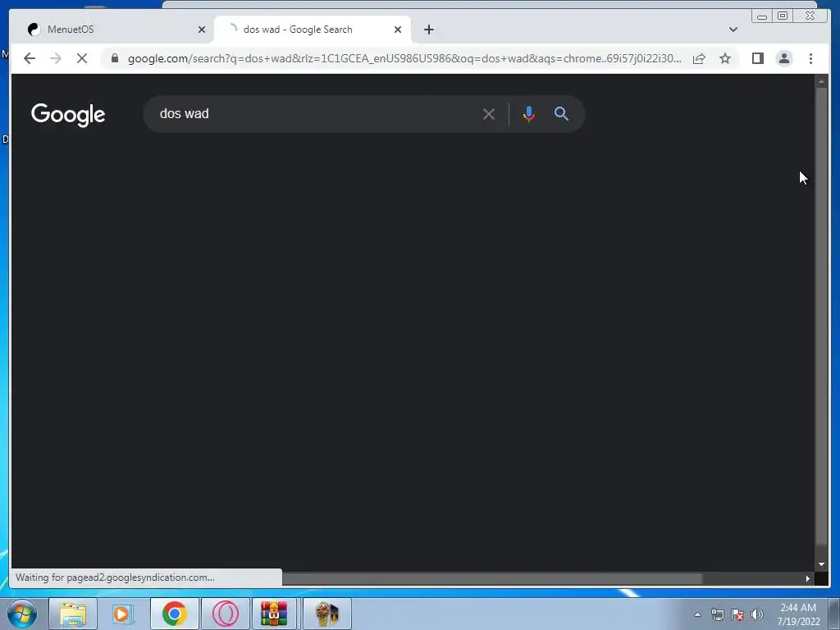The height and width of the screenshot is (630, 840).
Task: Open the taskbar clock and date
Action: [798, 614]
